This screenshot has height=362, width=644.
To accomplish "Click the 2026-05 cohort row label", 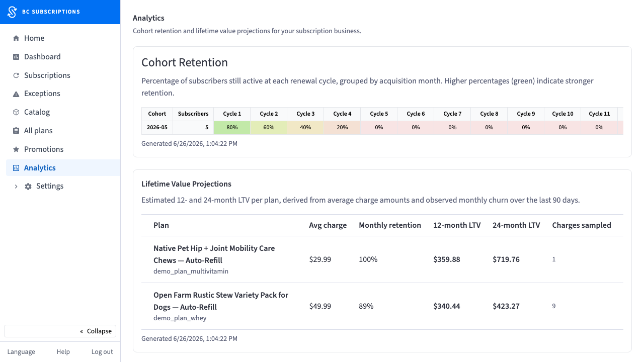I will [157, 128].
